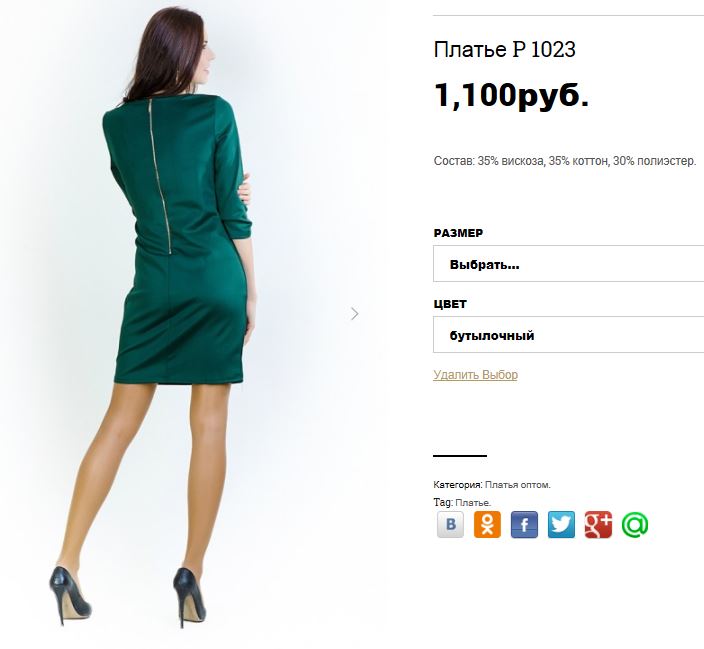The width and height of the screenshot is (704, 649).
Task: Click the Состав composition description text
Action: pos(565,161)
